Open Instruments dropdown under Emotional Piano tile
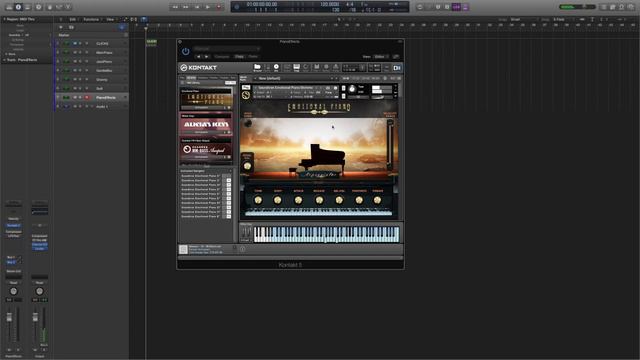 [201, 108]
